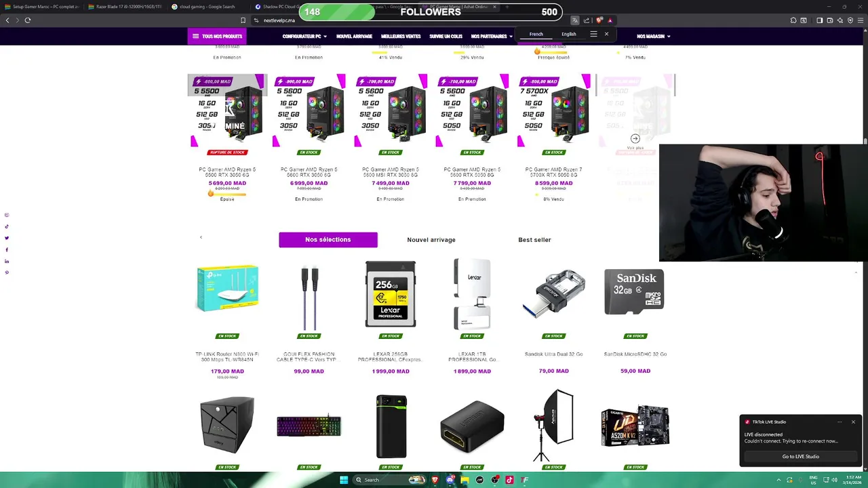
Task: Open PC Gamer Ryzen 5 5500 RTX 3050 product
Action: click(227, 172)
